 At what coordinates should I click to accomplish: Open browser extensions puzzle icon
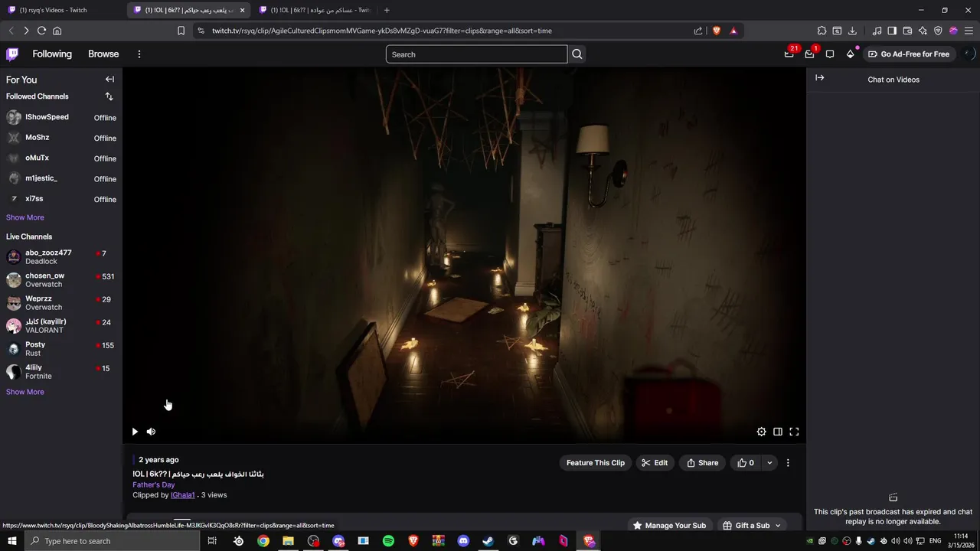(x=822, y=31)
